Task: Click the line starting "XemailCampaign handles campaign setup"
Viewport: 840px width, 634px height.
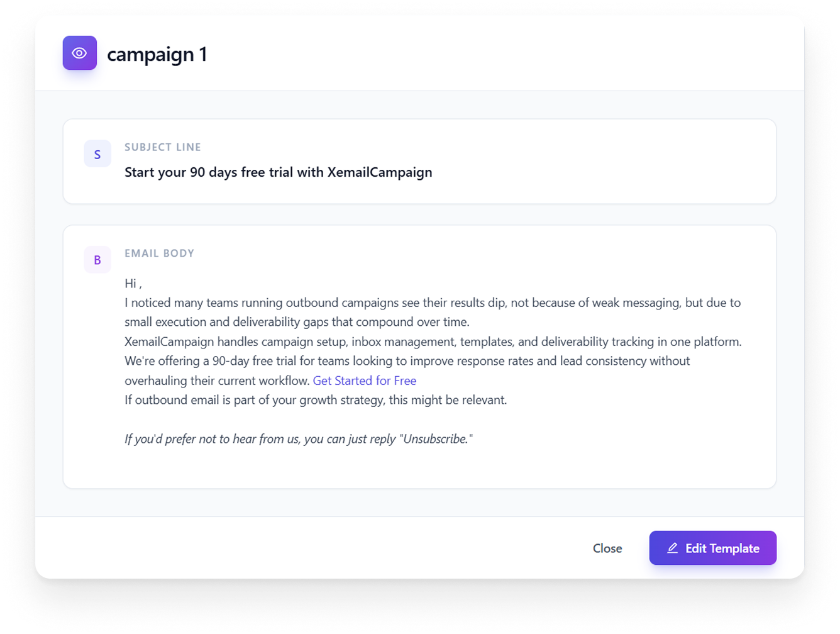Action: [433, 342]
